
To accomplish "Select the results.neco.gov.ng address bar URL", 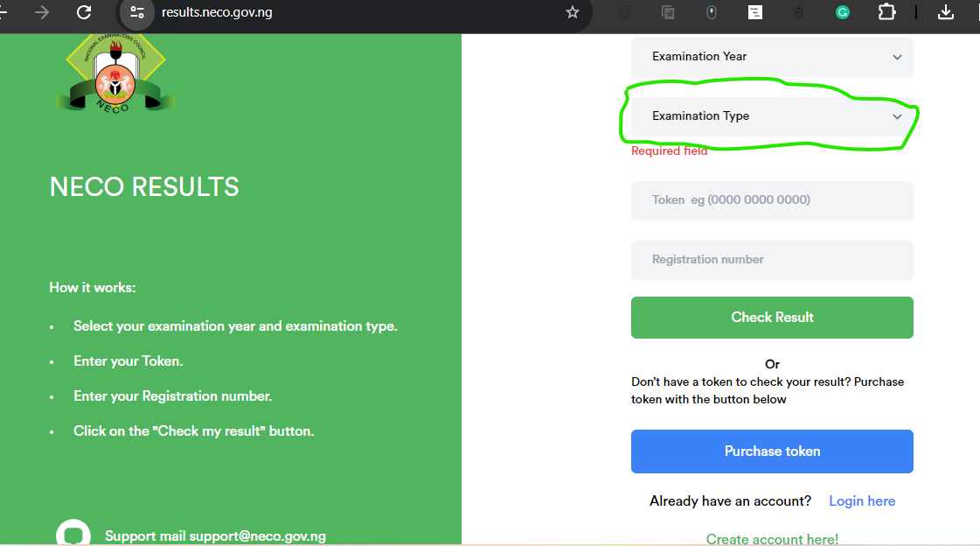I will (217, 12).
